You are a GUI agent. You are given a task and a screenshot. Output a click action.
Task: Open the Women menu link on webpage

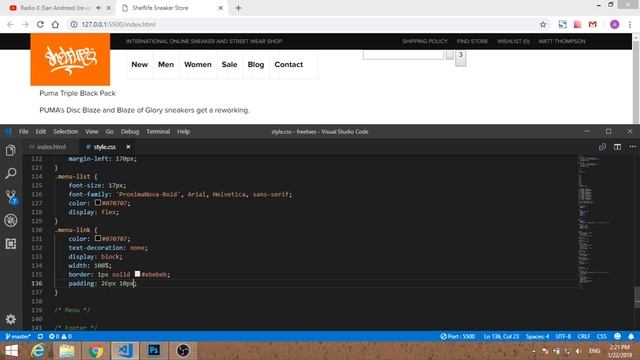198,64
